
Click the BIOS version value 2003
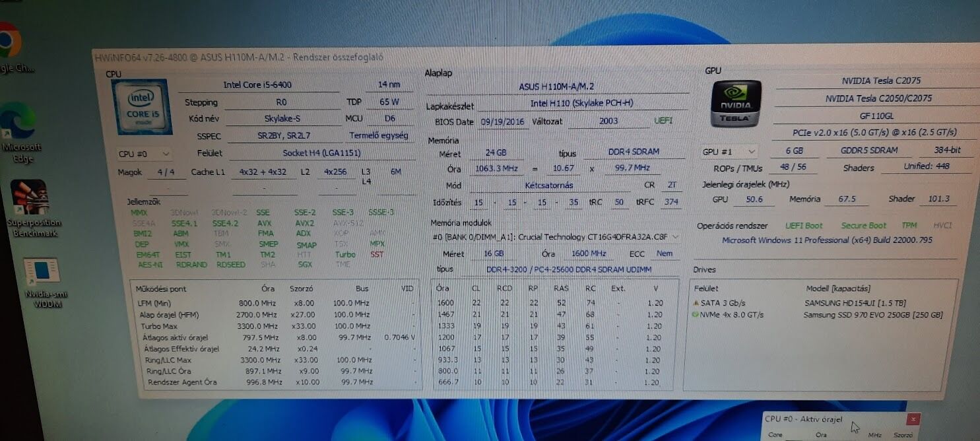(x=608, y=121)
